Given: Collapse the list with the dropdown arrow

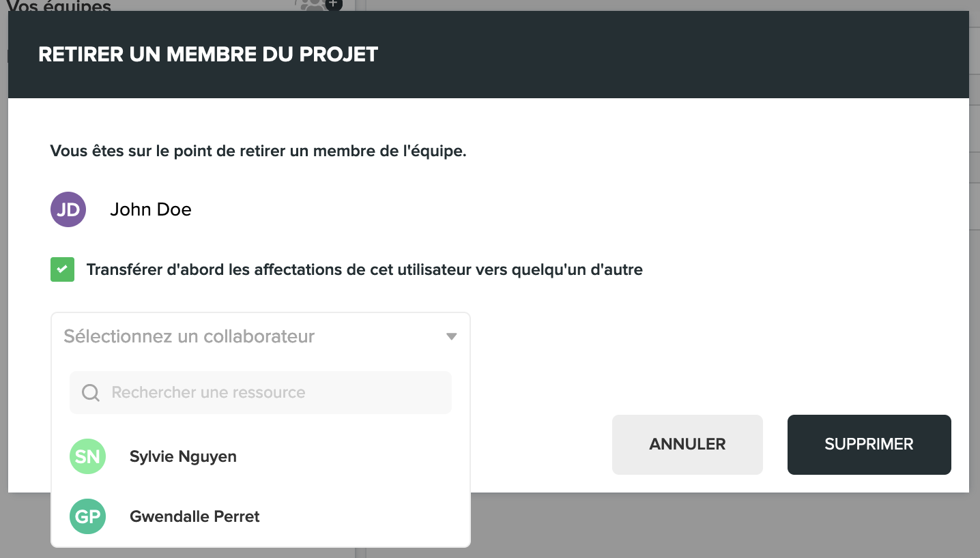Looking at the screenshot, I should click(451, 336).
